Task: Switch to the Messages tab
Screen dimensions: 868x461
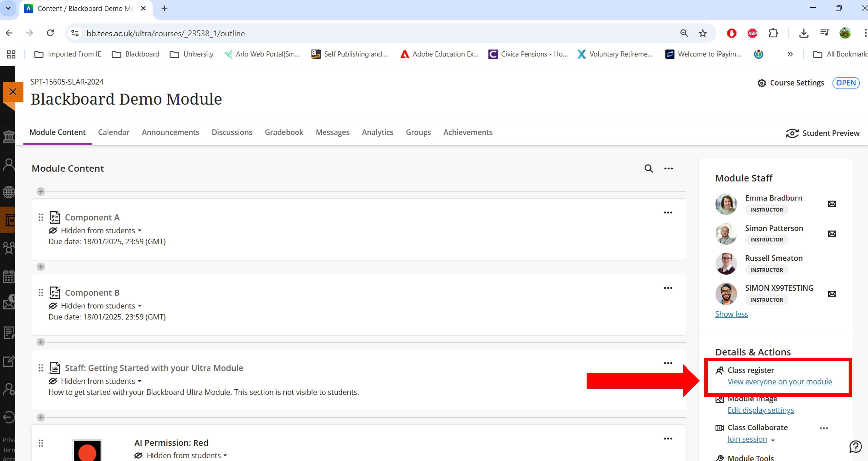Action: click(333, 132)
